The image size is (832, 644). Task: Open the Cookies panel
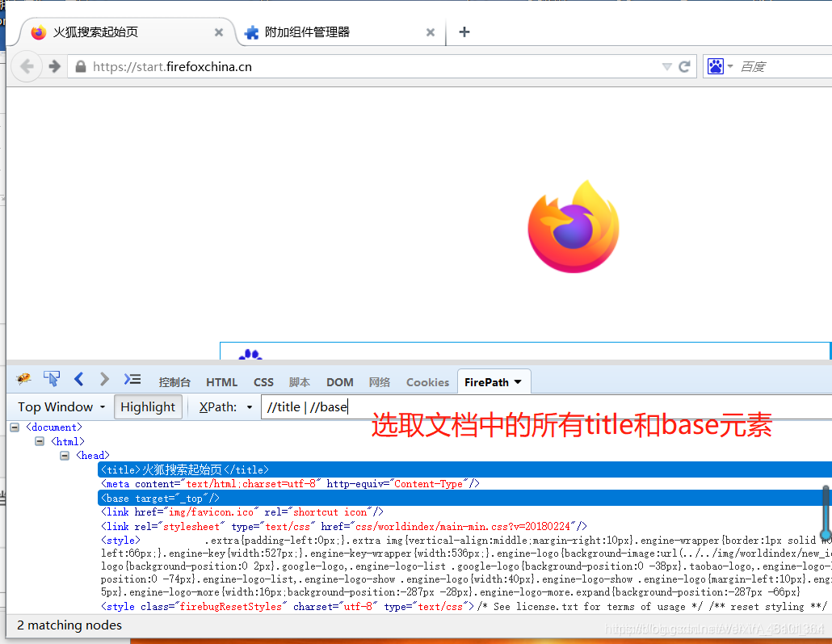427,382
